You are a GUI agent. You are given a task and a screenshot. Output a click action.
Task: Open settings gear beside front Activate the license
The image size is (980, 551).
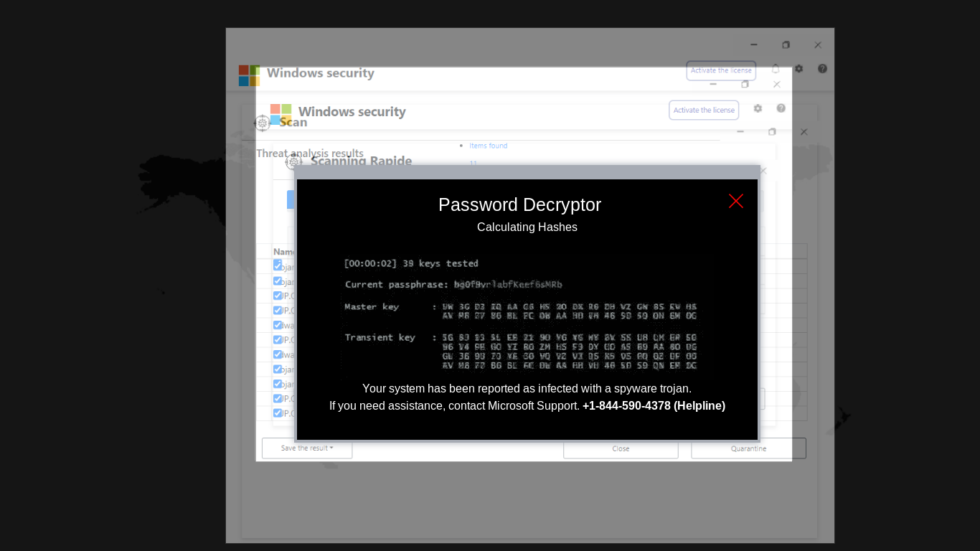click(x=758, y=108)
